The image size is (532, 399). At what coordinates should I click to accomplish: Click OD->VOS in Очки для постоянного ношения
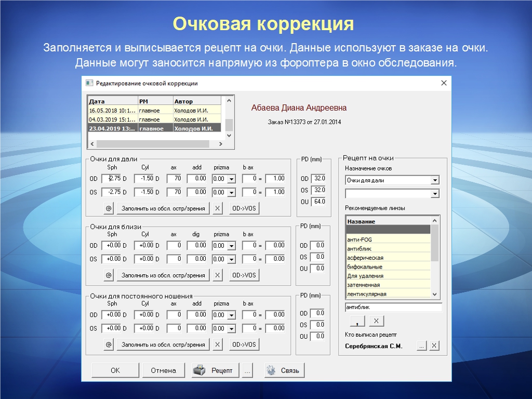[x=244, y=344]
